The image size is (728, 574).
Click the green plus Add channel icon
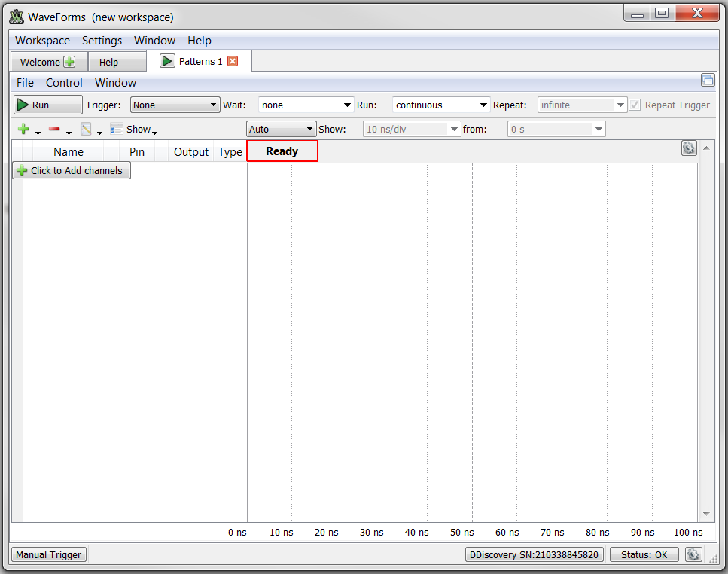(23, 129)
